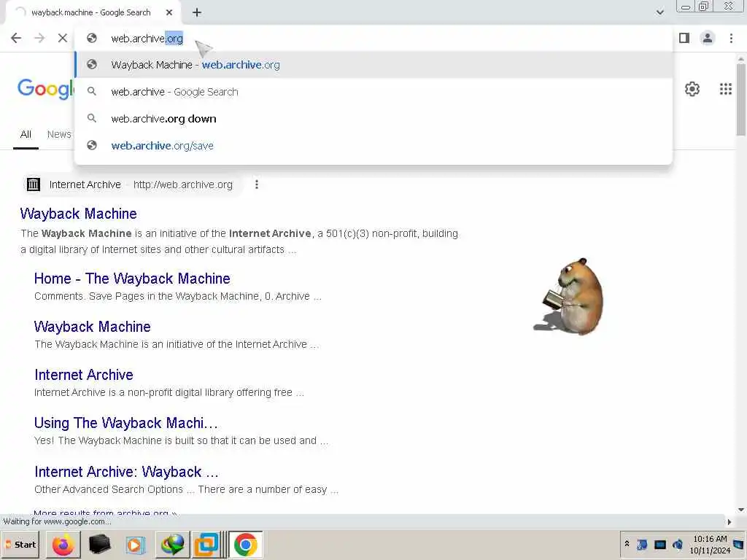Screen dimensions: 747x560
Task: Click the first blue system tray icon
Action: click(642, 544)
